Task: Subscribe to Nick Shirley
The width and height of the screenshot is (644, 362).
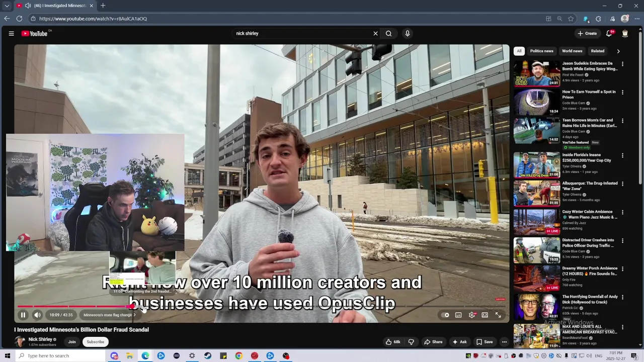Action: click(95, 342)
